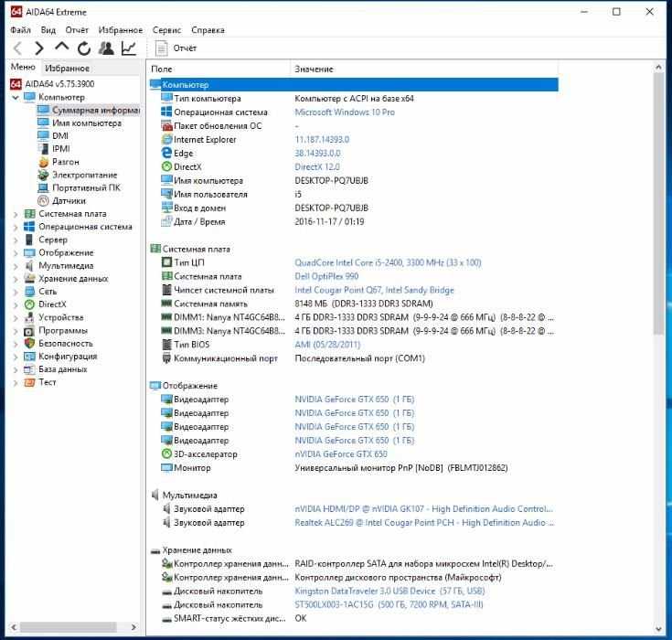Click the Отчёт report button in toolbar
Image resolution: width=672 pixels, height=640 pixels.
tap(176, 48)
